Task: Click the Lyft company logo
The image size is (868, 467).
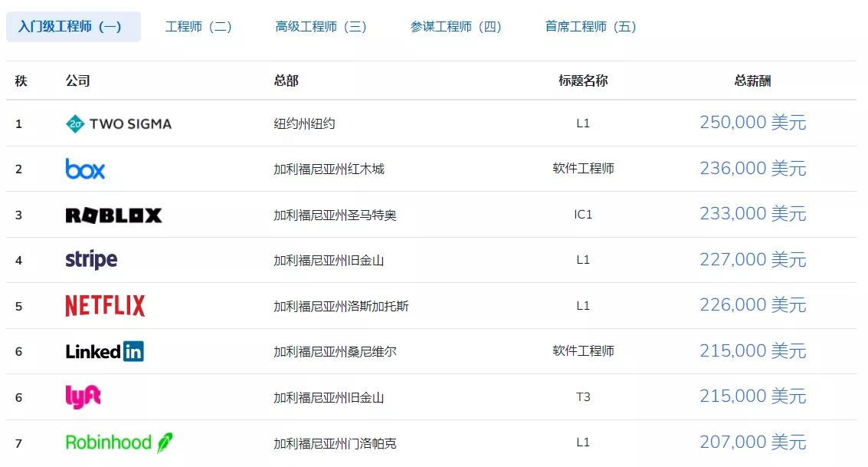Action: coord(83,396)
